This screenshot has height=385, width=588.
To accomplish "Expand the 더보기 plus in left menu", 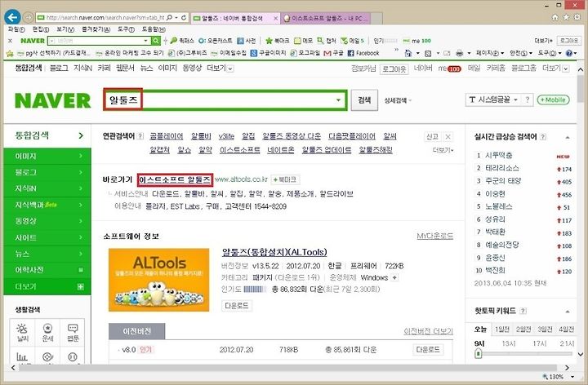I will point(80,286).
